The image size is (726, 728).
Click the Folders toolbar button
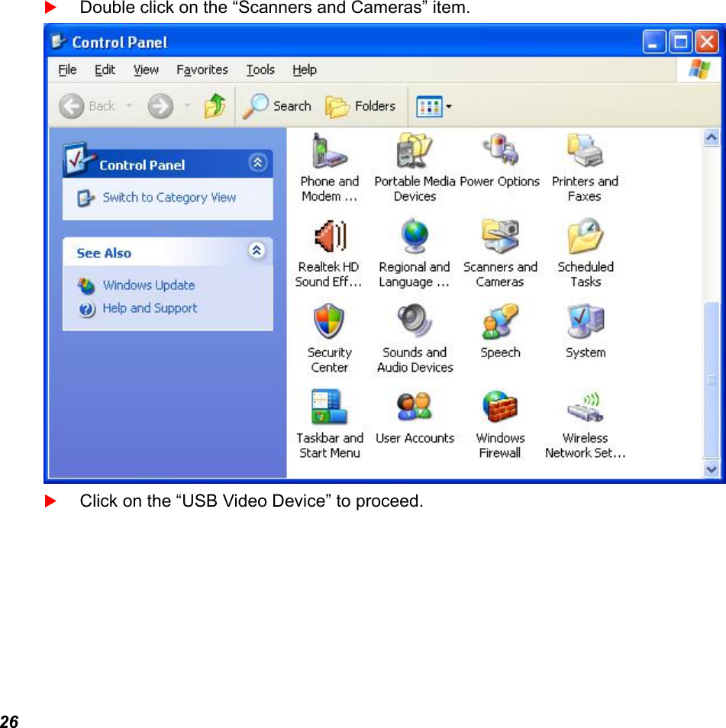(x=361, y=105)
